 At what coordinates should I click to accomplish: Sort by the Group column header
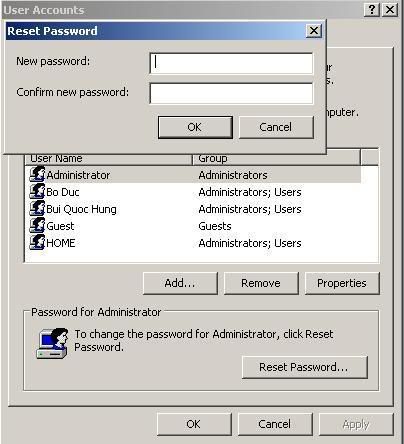pos(277,159)
